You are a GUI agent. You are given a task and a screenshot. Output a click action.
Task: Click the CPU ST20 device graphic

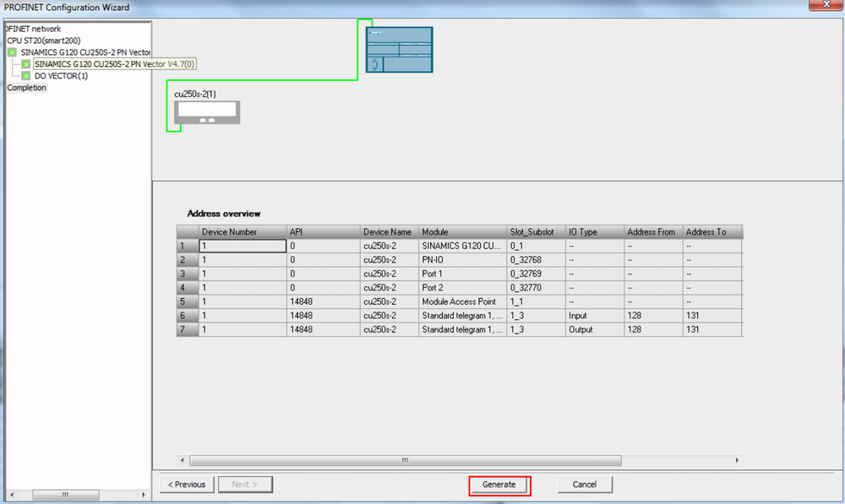[x=399, y=50]
